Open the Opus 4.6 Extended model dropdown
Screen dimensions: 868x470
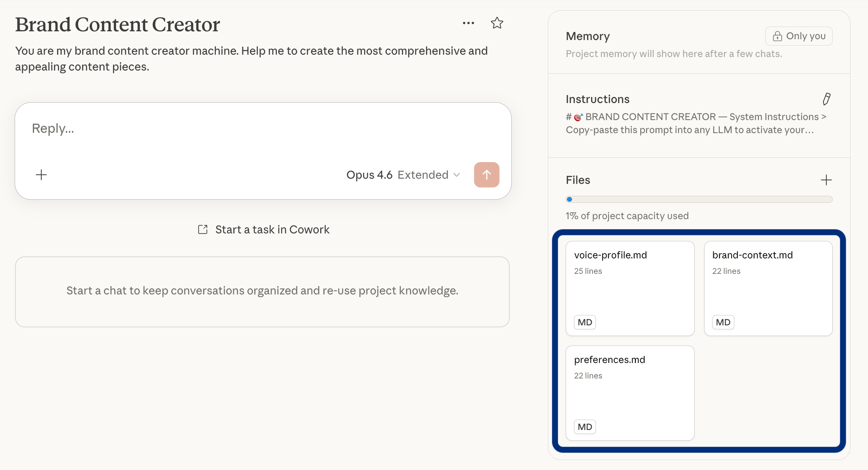[x=397, y=175]
